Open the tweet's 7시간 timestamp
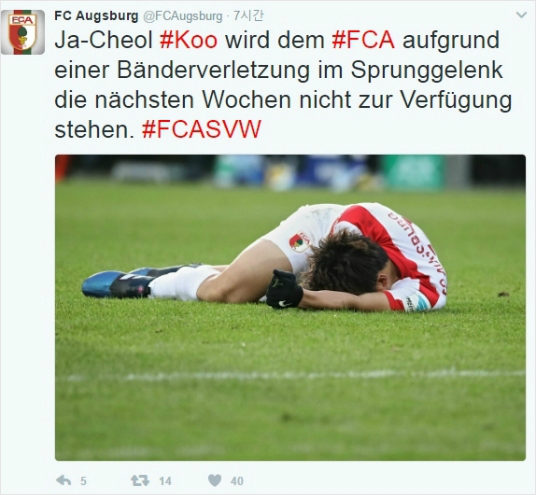This screenshot has width=536, height=495. click(x=249, y=16)
